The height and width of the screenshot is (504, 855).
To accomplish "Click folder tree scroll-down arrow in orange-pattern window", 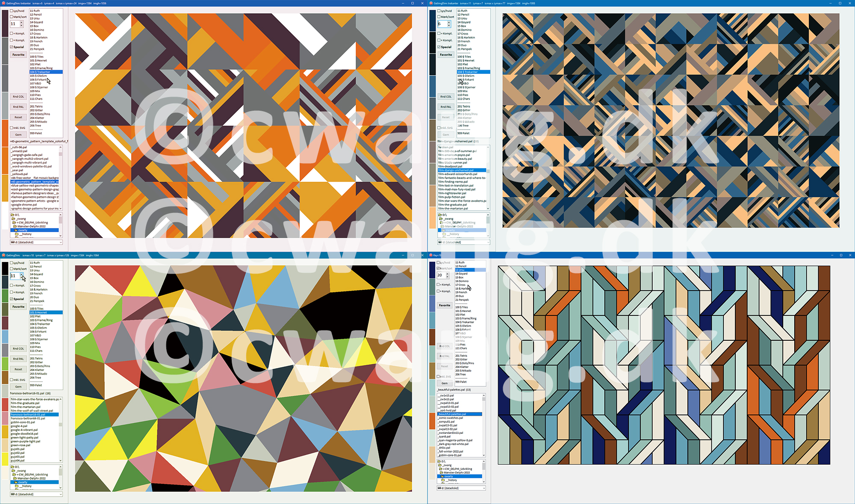I will (61, 236).
